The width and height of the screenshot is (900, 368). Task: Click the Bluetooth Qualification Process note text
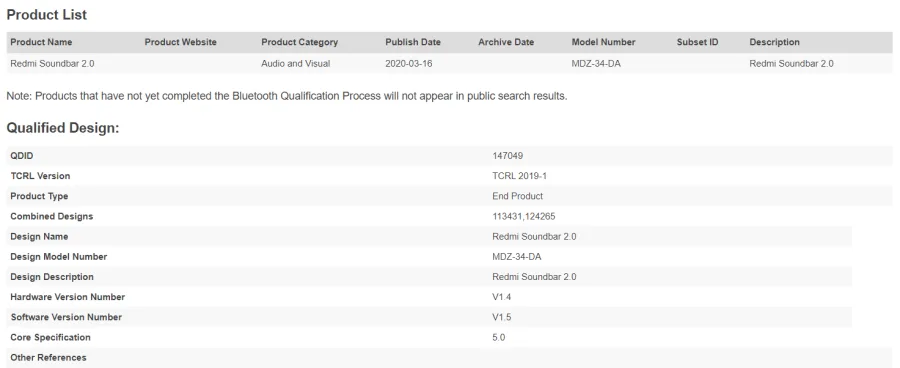point(287,96)
